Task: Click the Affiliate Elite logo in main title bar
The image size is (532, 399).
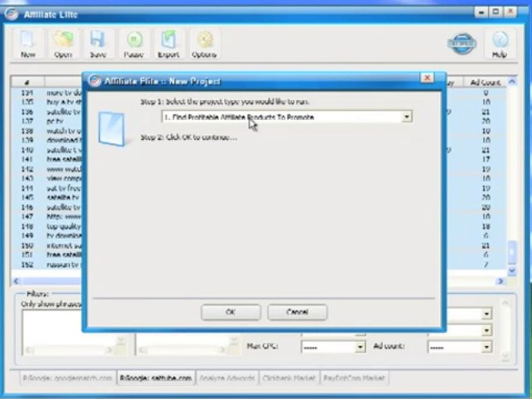Action: click(x=11, y=14)
